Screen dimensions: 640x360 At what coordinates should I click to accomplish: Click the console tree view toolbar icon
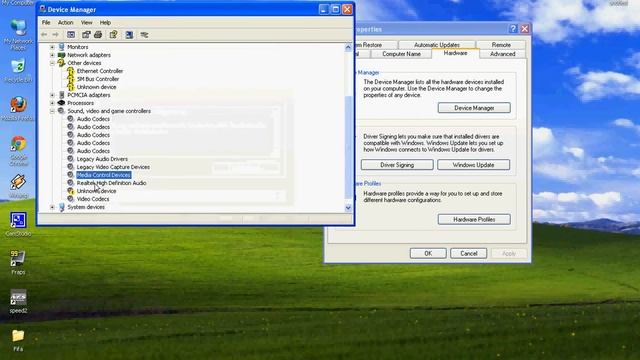pyautogui.click(x=71, y=35)
